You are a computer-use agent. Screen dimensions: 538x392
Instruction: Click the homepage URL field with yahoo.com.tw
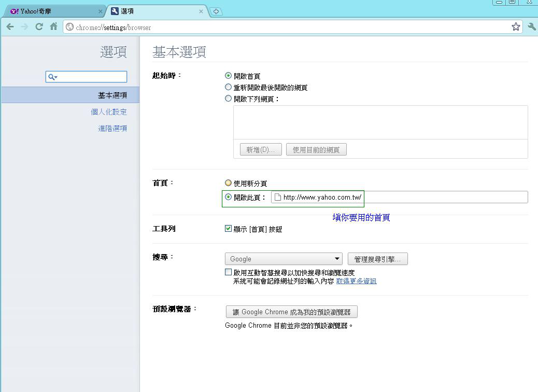pyautogui.click(x=399, y=197)
